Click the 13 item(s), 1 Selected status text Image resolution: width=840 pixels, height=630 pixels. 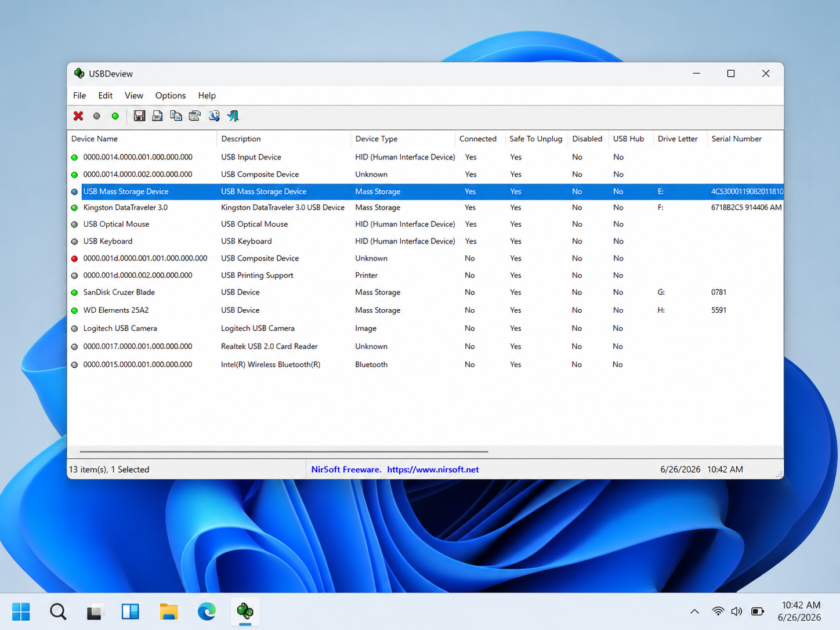[109, 470]
